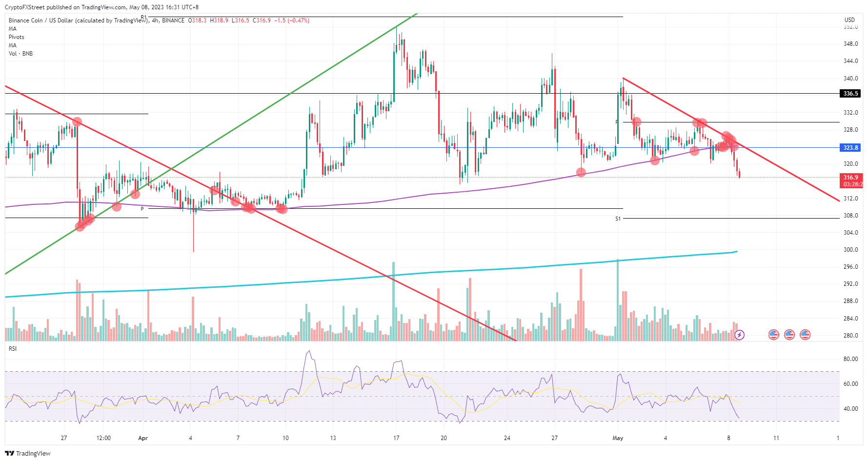Click the close value C316.9
This screenshot has width=868, height=462.
pyautogui.click(x=262, y=20)
